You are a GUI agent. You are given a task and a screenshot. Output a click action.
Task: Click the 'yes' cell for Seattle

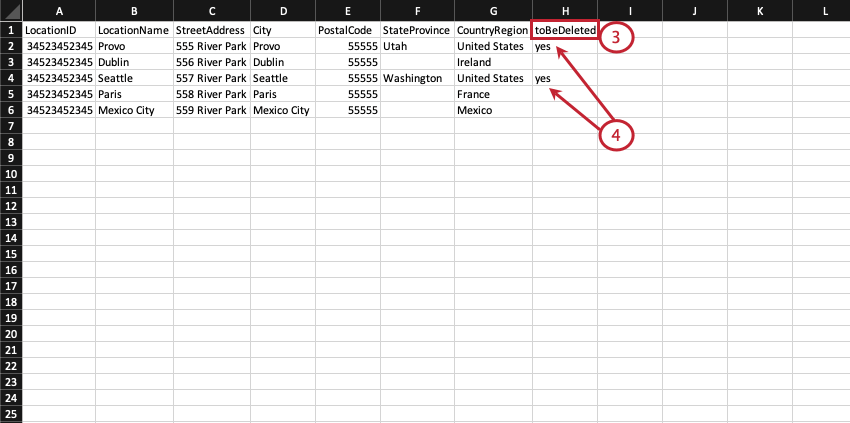click(x=565, y=78)
